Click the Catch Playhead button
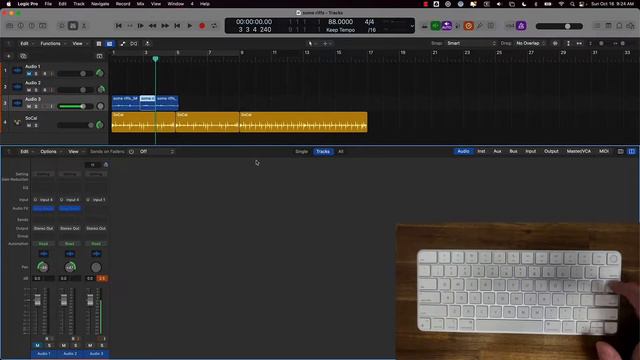This screenshot has width=640, height=360. [x=147, y=43]
